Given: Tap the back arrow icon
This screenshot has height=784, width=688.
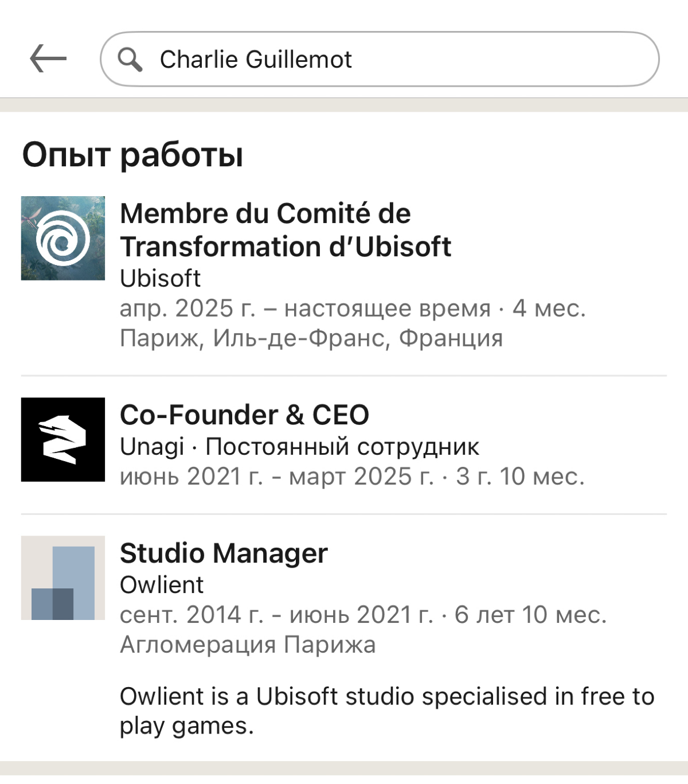Looking at the screenshot, I should click(48, 59).
